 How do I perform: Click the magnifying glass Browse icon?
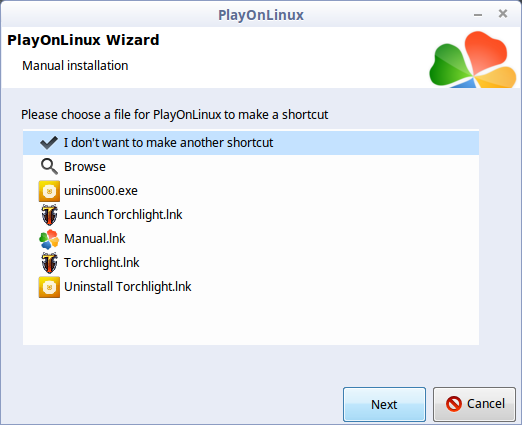[49, 167]
